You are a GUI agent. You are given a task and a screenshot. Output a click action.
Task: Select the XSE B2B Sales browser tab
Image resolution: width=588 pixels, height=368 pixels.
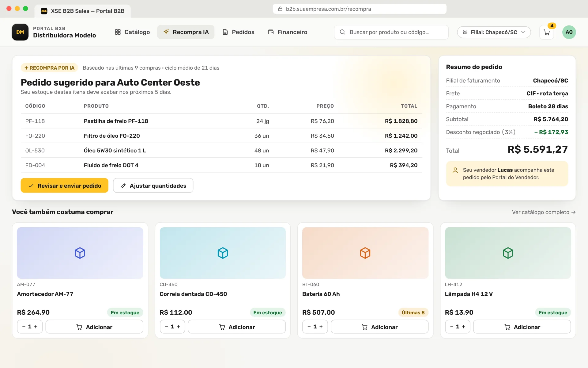[x=83, y=11]
